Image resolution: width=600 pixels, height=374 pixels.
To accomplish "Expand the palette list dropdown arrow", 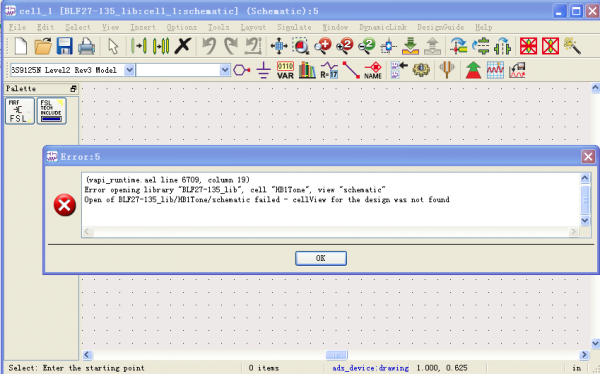I will point(129,70).
